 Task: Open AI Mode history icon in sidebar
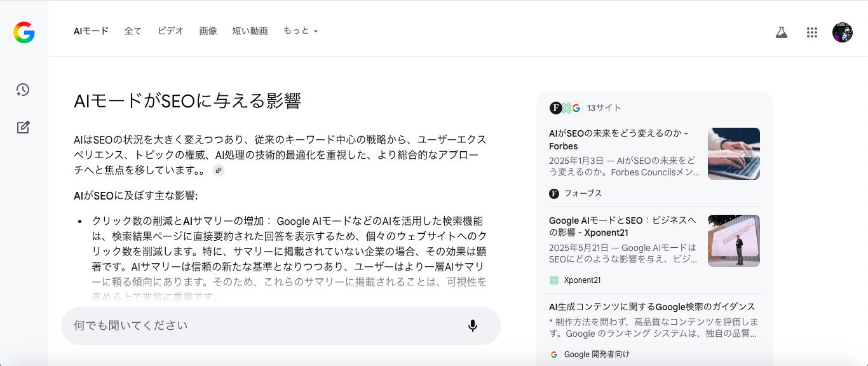point(23,90)
